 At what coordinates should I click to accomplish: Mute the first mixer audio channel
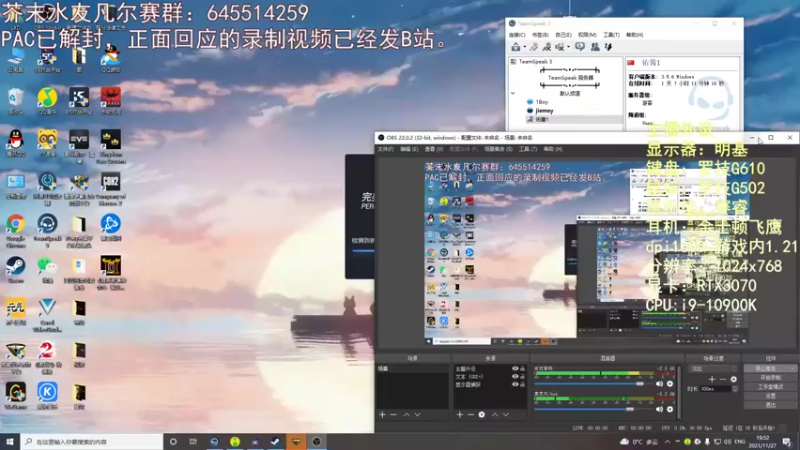[659, 384]
